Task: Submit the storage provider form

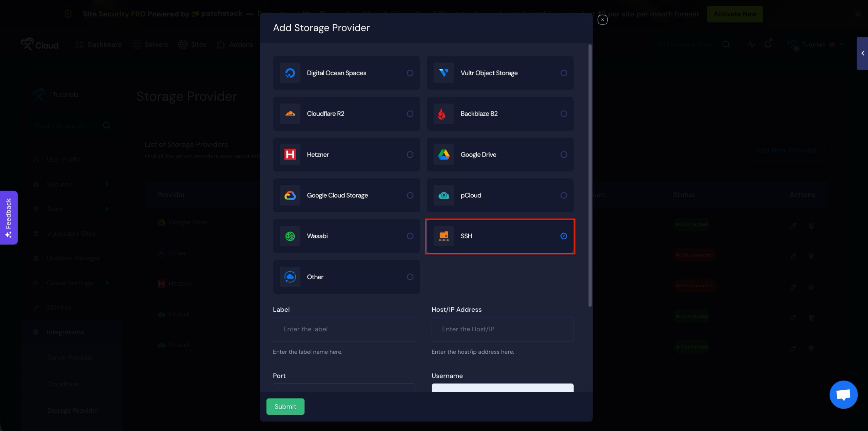Action: click(x=285, y=406)
